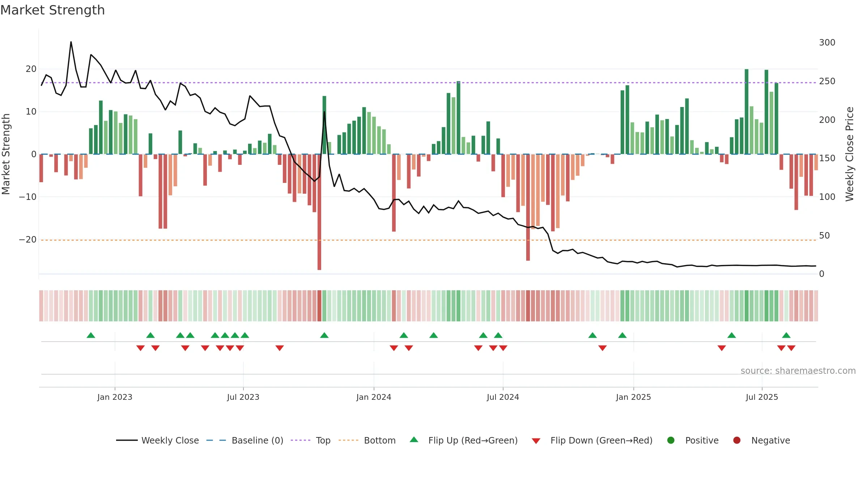Click the Jan 2025 axis label
This screenshot has height=488, width=868.
coord(633,397)
